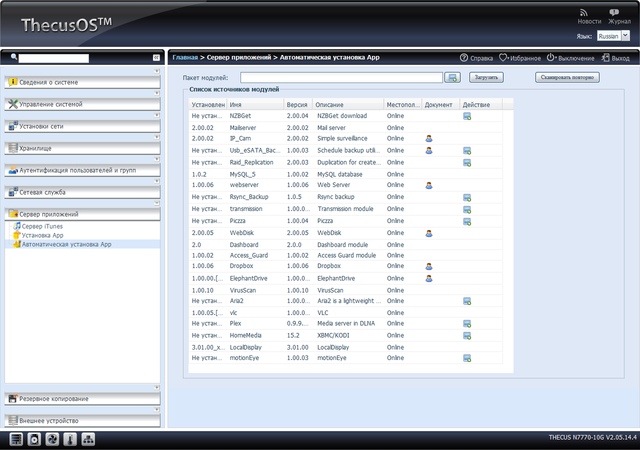Click the search magnifier icon

[x=14, y=57]
